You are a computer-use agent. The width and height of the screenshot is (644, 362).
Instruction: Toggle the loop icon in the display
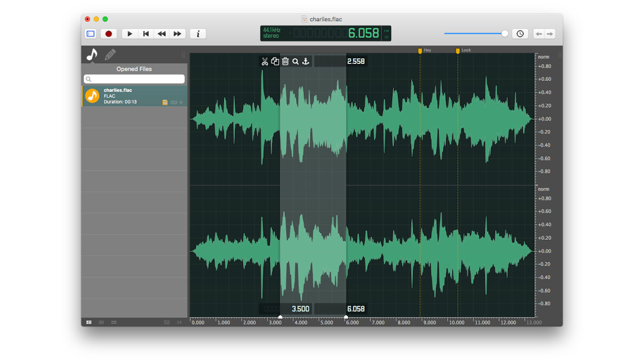[x=386, y=37]
